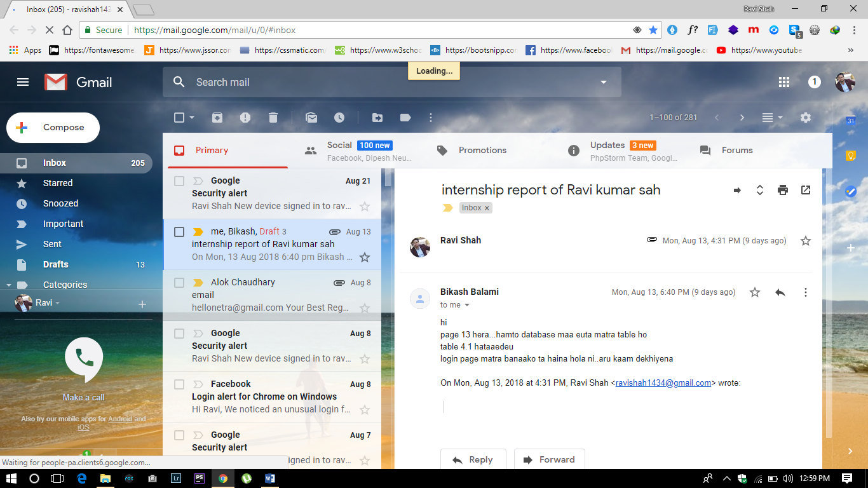Click the Snooze clock toolbar icon
Screen dimensions: 868x488
[x=339, y=118]
